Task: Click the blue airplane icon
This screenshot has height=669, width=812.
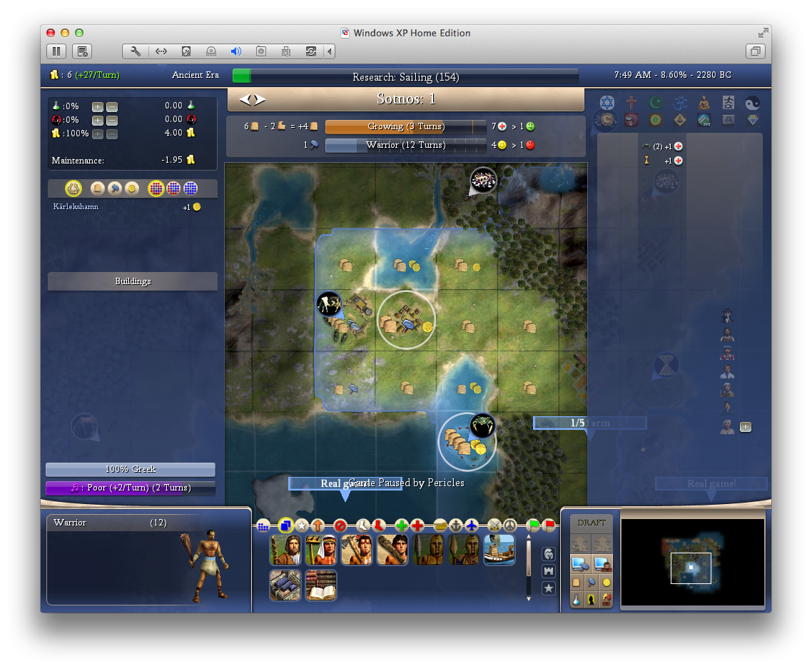Action: coord(472,526)
